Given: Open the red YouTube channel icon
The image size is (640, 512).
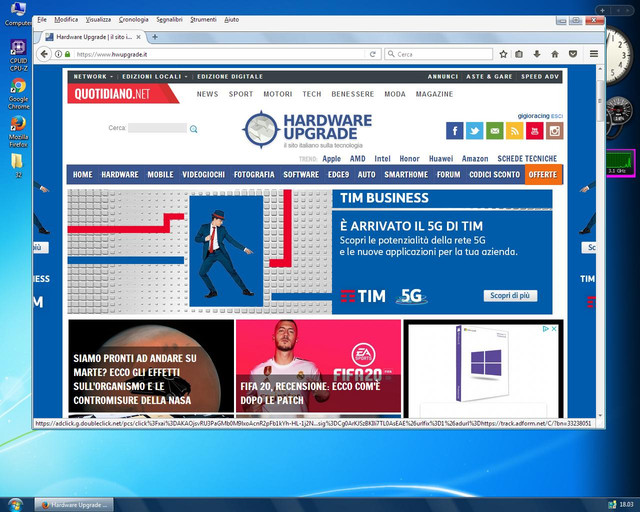Looking at the screenshot, I should pyautogui.click(x=534, y=131).
